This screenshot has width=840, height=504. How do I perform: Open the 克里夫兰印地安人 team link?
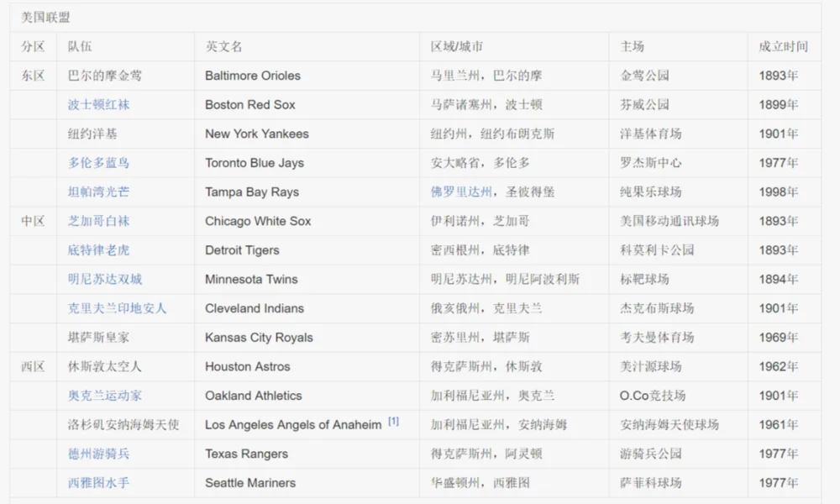point(118,308)
